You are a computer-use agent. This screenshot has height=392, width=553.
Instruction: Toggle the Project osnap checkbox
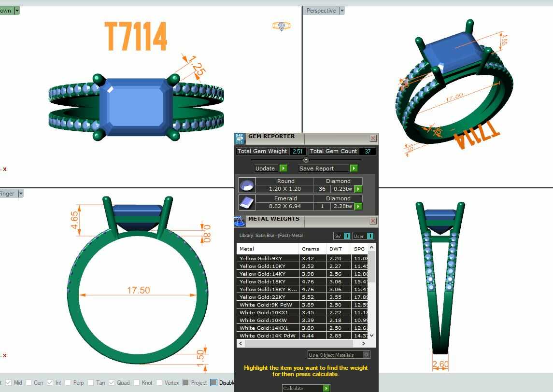coord(185,382)
